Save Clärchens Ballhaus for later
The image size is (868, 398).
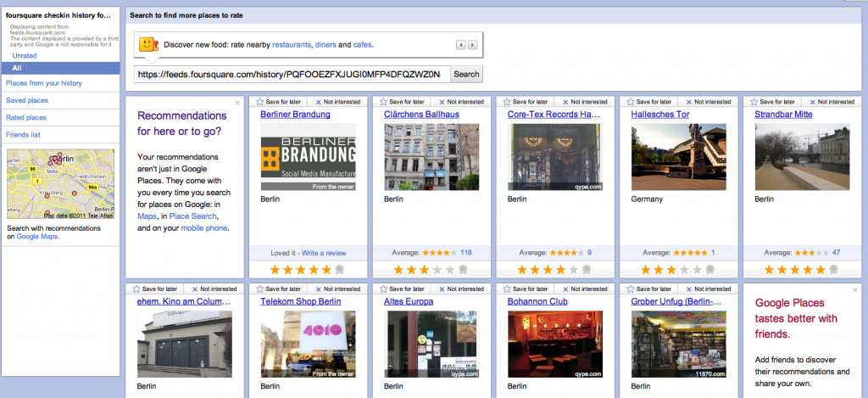coord(402,102)
